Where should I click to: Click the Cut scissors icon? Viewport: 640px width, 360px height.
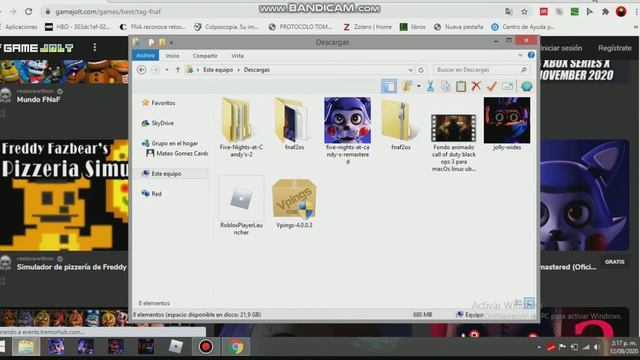click(430, 86)
